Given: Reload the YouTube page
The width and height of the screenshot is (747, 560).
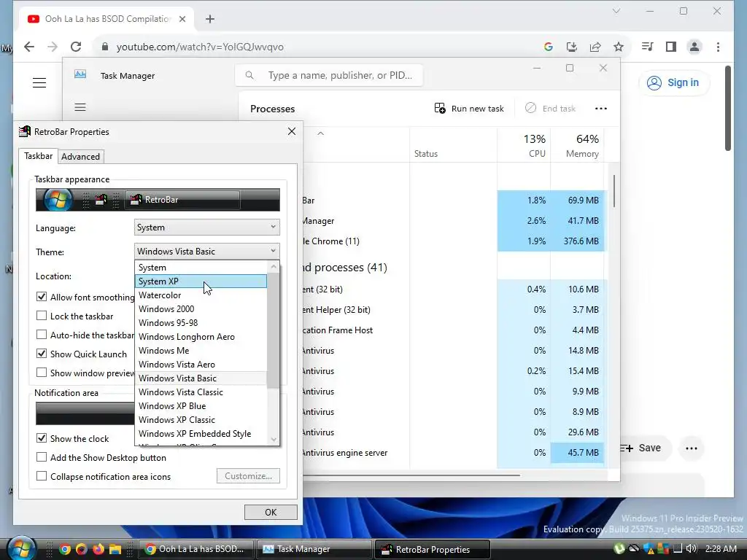Looking at the screenshot, I should tap(76, 47).
